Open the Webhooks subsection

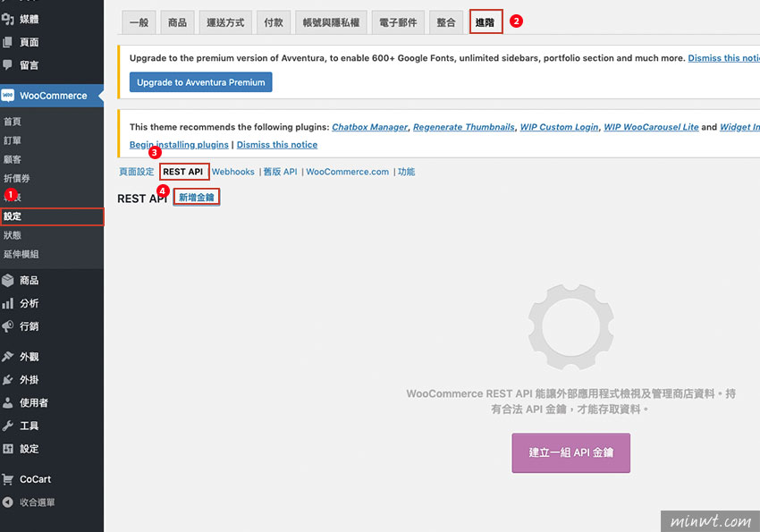(232, 172)
